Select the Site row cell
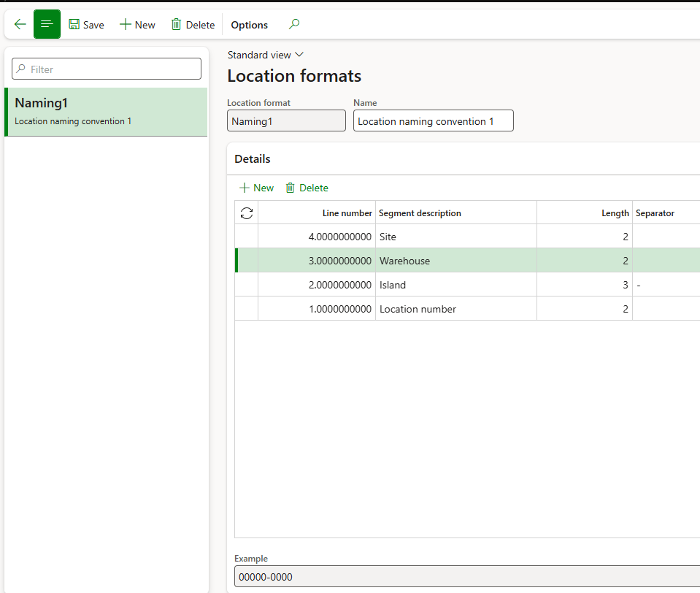This screenshot has width=700, height=593. [x=455, y=237]
